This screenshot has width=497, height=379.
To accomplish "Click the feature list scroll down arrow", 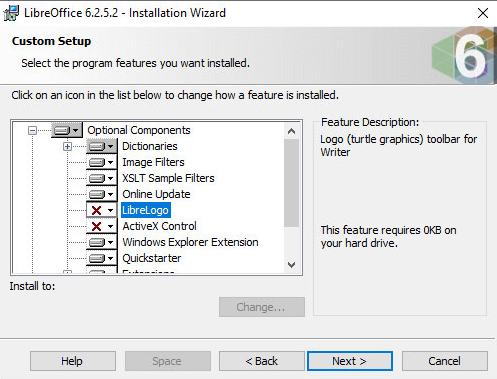I will (291, 265).
